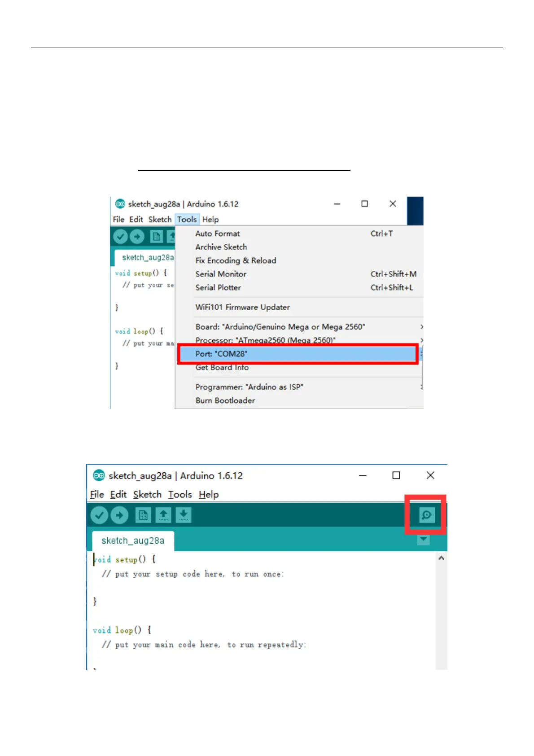Click editor scrollbar up arrow in lower window
This screenshot has height=756, width=534.
pos(441,558)
